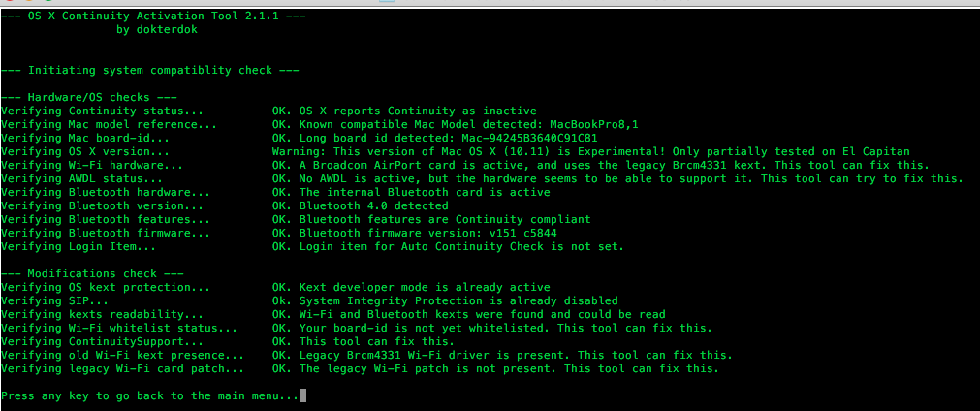Click 'Verifying Bluetooth version...' label
Viewport: 980px width, 411px height.
click(x=102, y=205)
